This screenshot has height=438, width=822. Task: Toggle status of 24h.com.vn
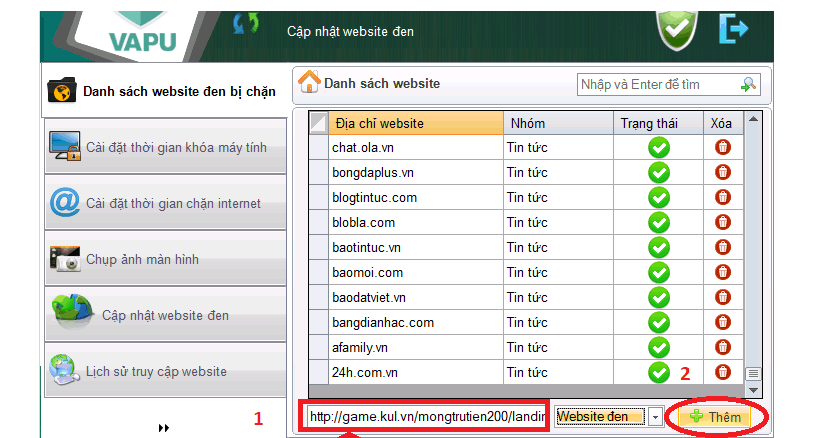pos(659,373)
